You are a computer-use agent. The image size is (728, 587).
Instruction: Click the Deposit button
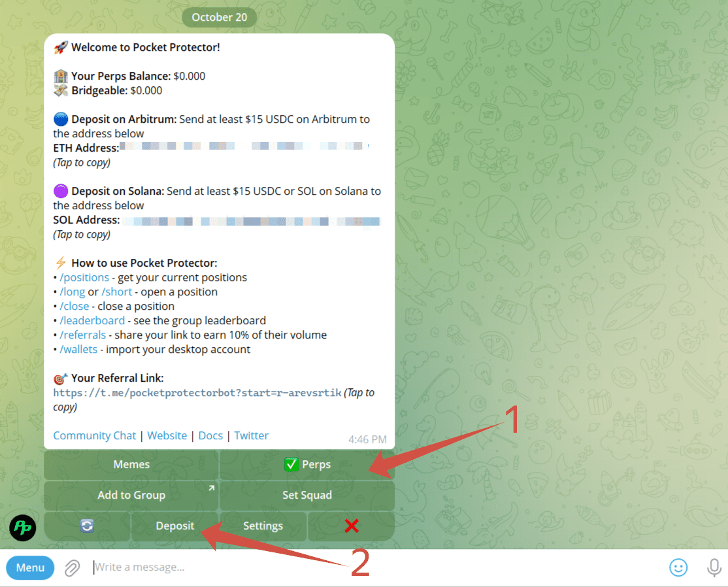point(174,526)
